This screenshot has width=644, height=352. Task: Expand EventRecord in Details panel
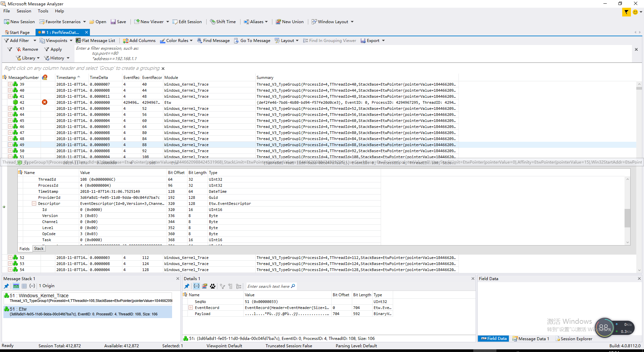(x=191, y=308)
